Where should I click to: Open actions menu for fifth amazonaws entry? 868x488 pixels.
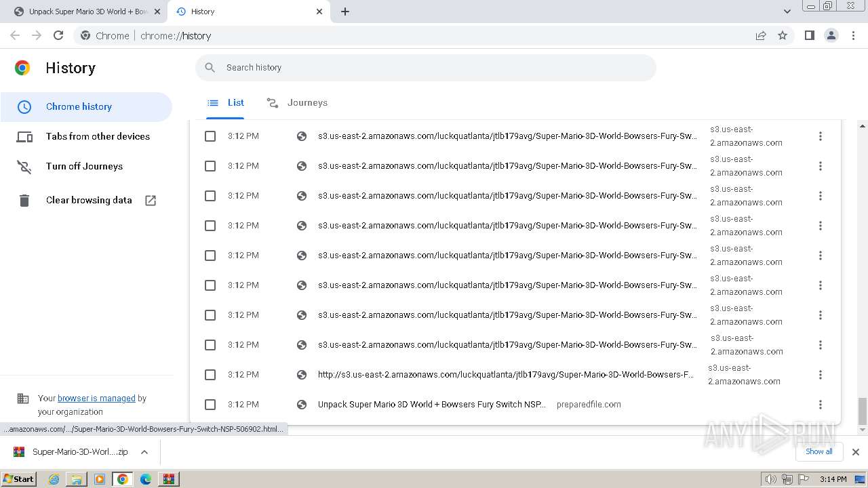pos(820,256)
